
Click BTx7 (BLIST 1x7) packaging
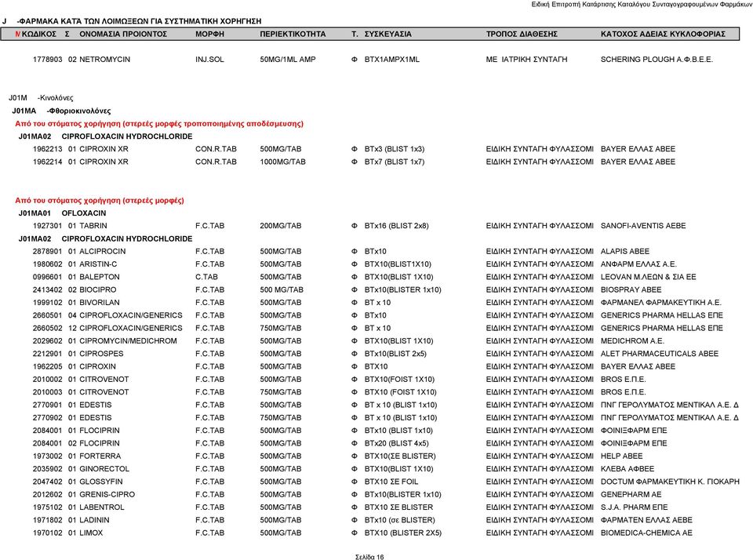pos(395,162)
